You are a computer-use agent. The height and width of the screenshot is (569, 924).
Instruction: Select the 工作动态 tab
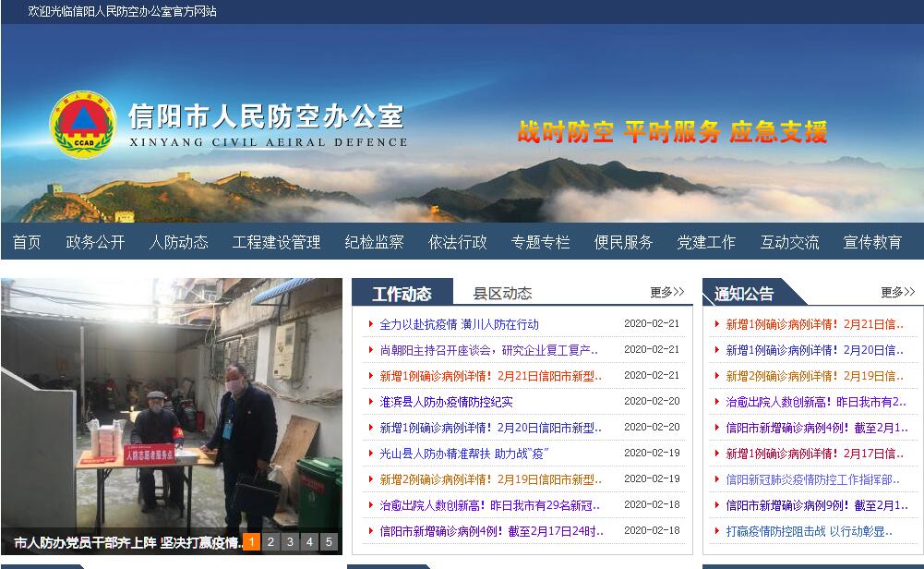[x=402, y=294]
